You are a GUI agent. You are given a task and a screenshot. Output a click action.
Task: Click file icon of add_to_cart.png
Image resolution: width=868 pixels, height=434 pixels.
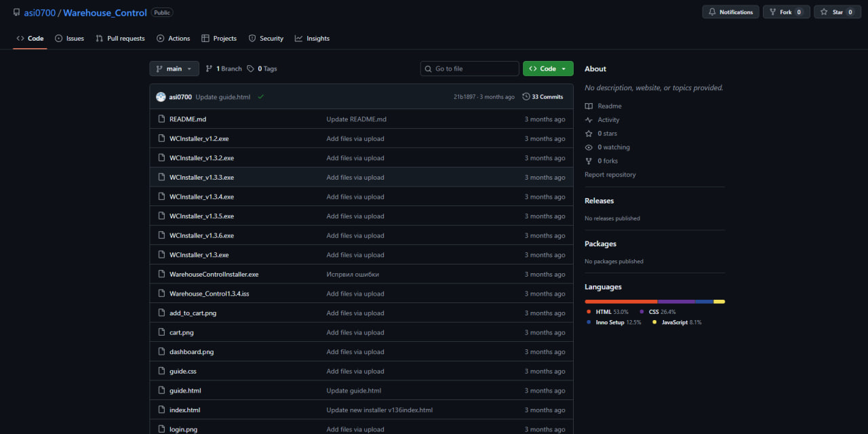[161, 313]
